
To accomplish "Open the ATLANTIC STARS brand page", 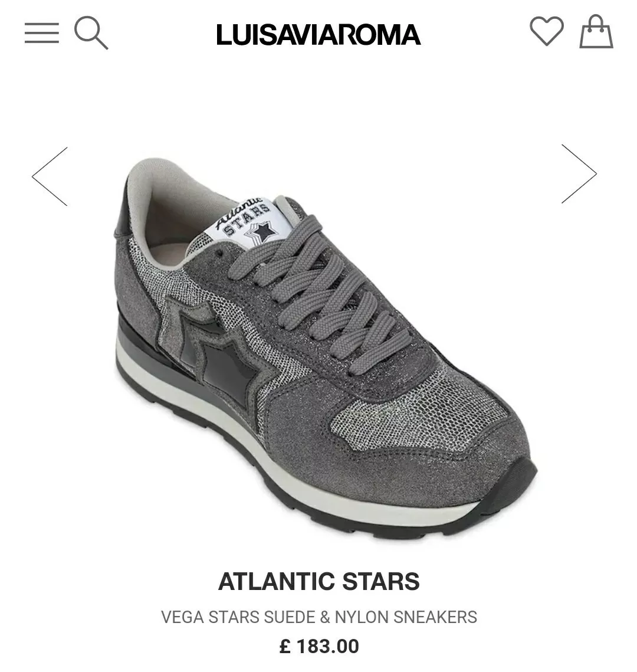I will [318, 582].
